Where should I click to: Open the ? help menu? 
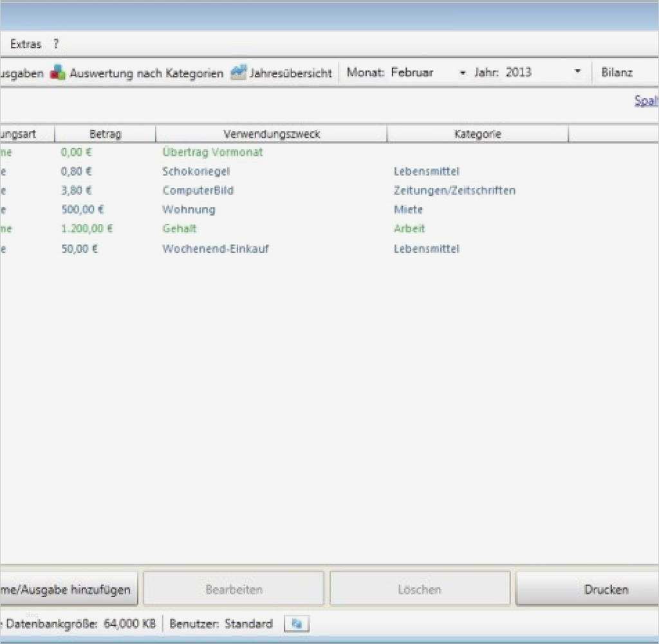[56, 44]
